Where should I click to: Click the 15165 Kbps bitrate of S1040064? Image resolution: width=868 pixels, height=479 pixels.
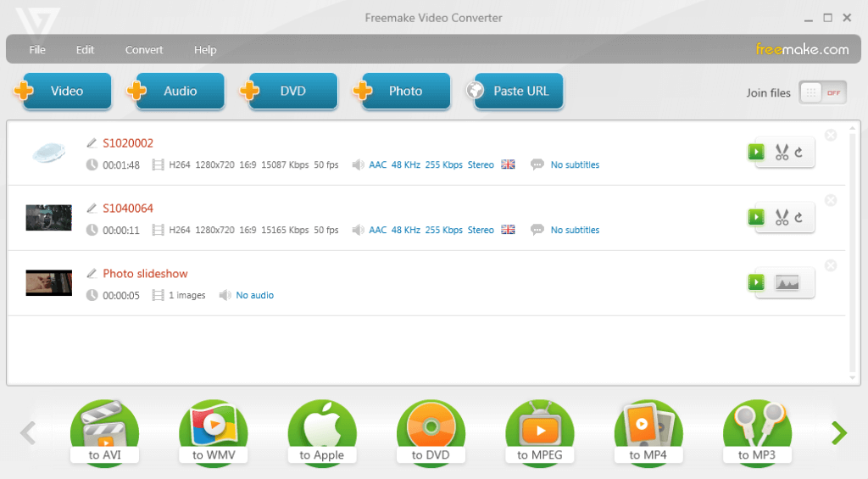[x=285, y=230]
